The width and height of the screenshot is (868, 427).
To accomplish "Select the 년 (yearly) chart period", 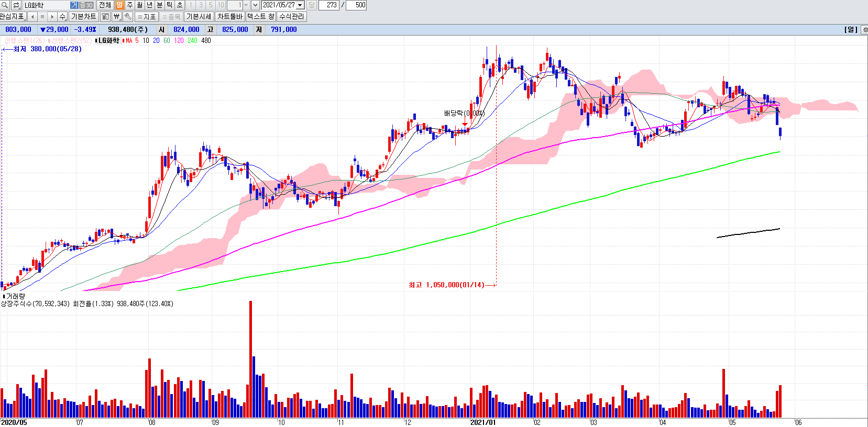I will (149, 5).
